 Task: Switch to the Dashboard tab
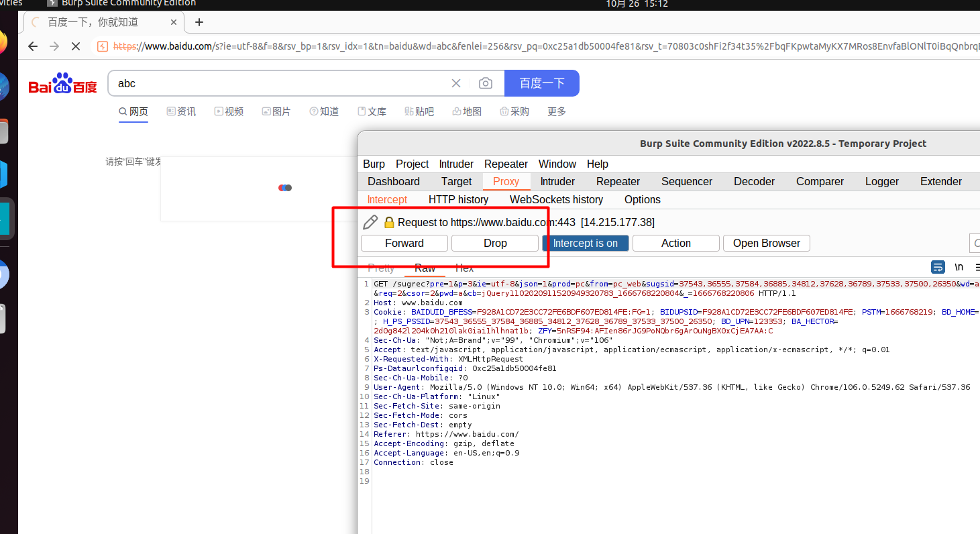click(394, 181)
